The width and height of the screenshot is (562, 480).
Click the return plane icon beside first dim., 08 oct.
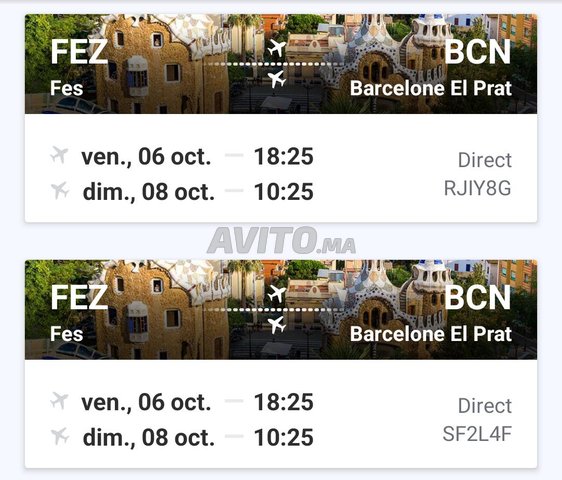point(60,190)
